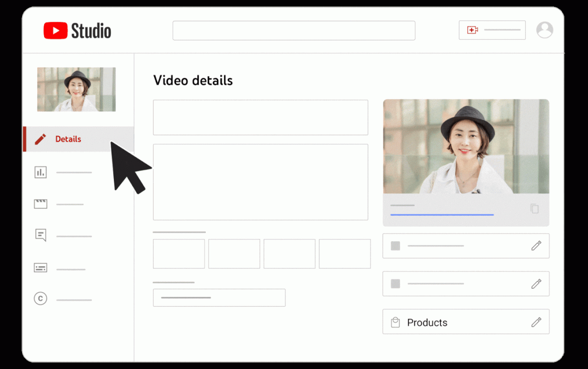588x369 pixels.
Task: Edit Products using the pencil icon
Action: [536, 322]
